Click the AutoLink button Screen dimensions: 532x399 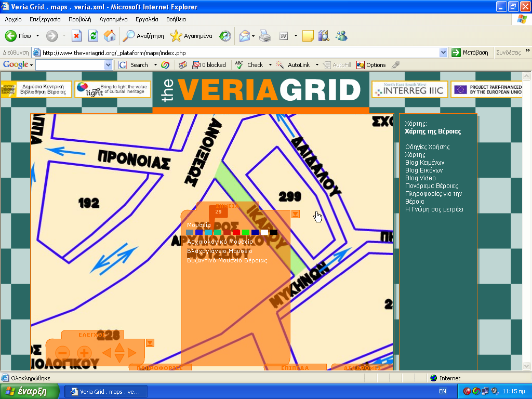coord(293,65)
